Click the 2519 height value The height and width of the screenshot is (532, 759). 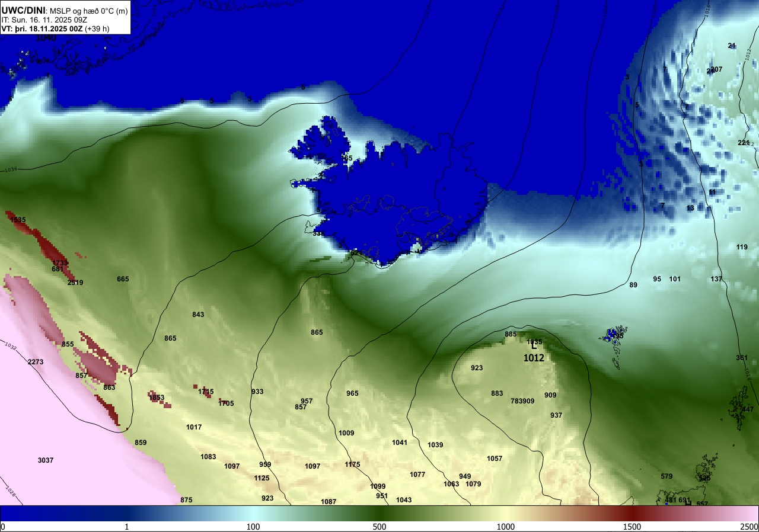tap(75, 283)
